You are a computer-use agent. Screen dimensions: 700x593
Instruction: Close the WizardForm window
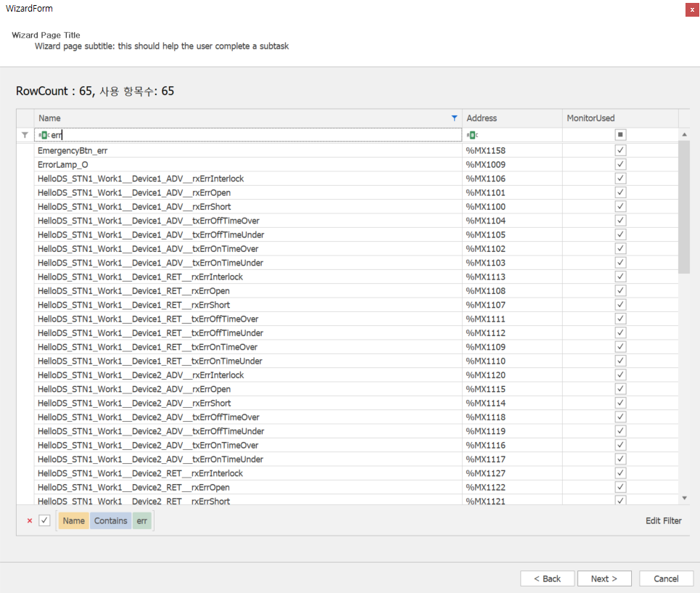[x=692, y=9]
